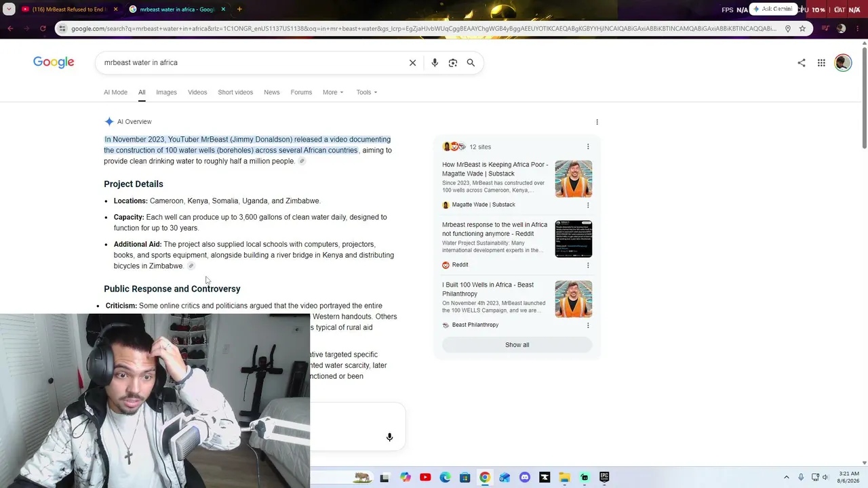Click the Project Details heading

134,184
